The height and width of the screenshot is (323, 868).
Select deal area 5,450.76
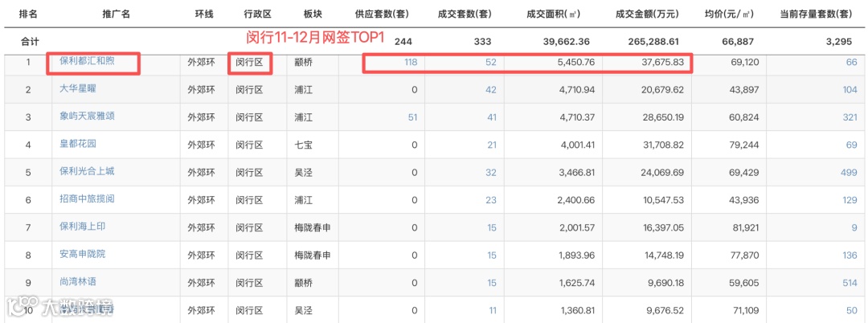[x=575, y=62]
